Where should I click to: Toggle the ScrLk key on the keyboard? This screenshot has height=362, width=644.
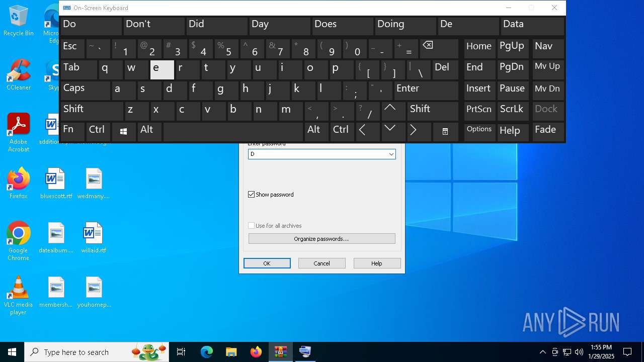point(513,111)
